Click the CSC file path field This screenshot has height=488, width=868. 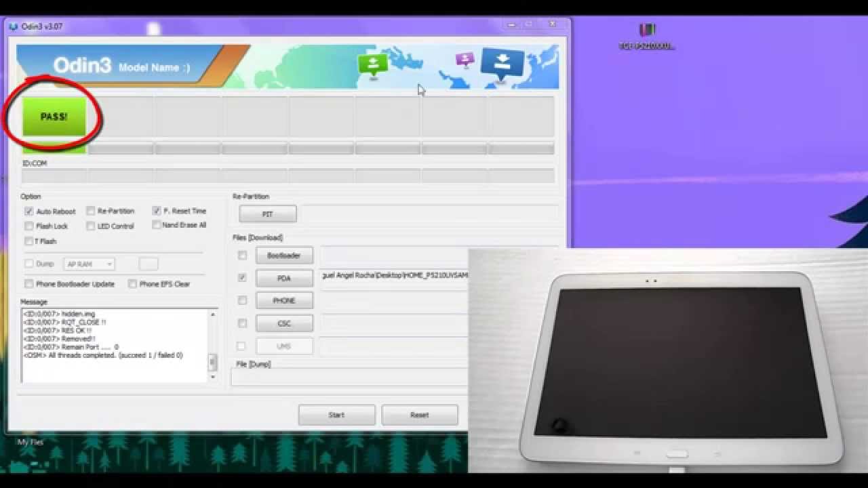[394, 323]
